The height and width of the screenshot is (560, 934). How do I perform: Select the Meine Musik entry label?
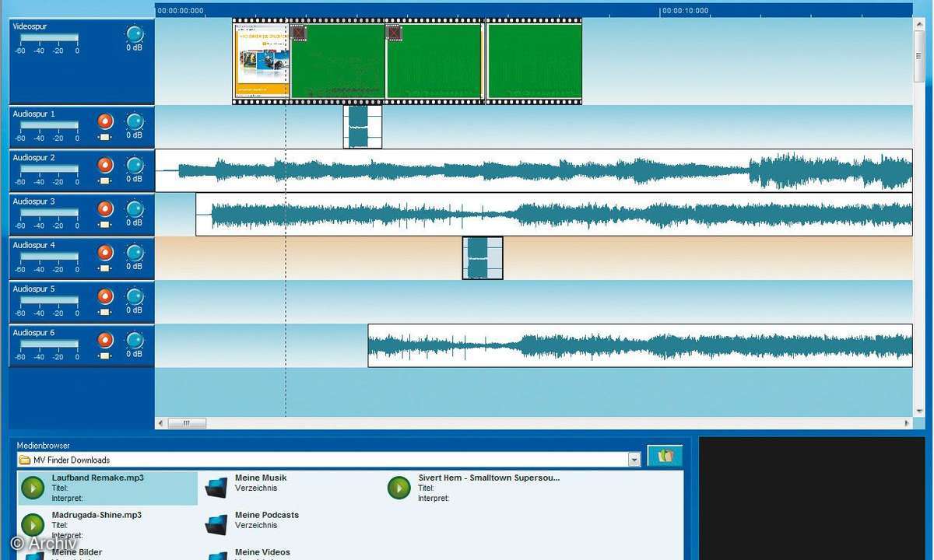pos(261,478)
